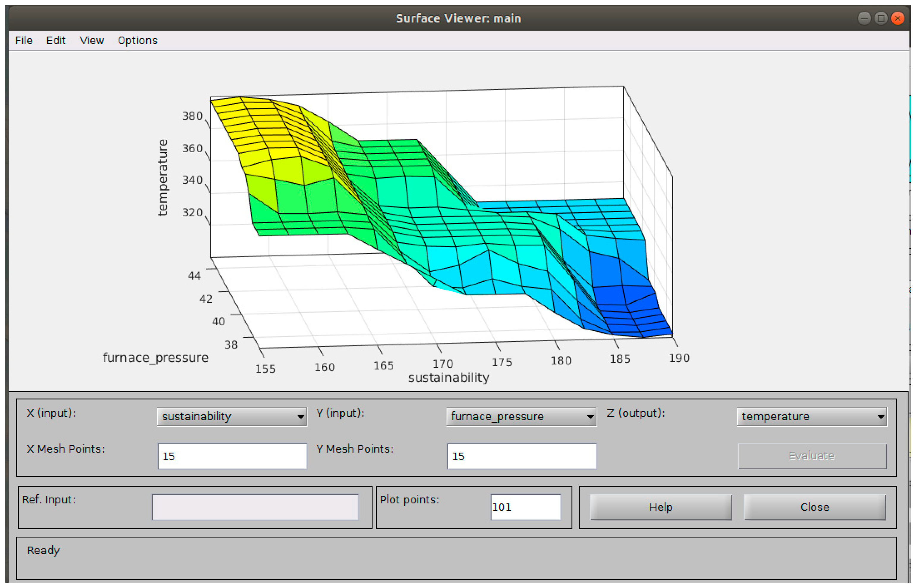Expand the X input sustainability dropdown
The image size is (915, 588).
(x=232, y=416)
